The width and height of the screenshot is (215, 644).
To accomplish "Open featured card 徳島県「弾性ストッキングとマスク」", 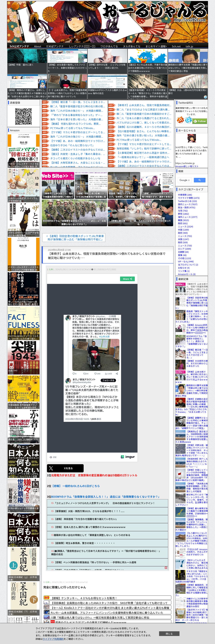I will coord(124,185).
